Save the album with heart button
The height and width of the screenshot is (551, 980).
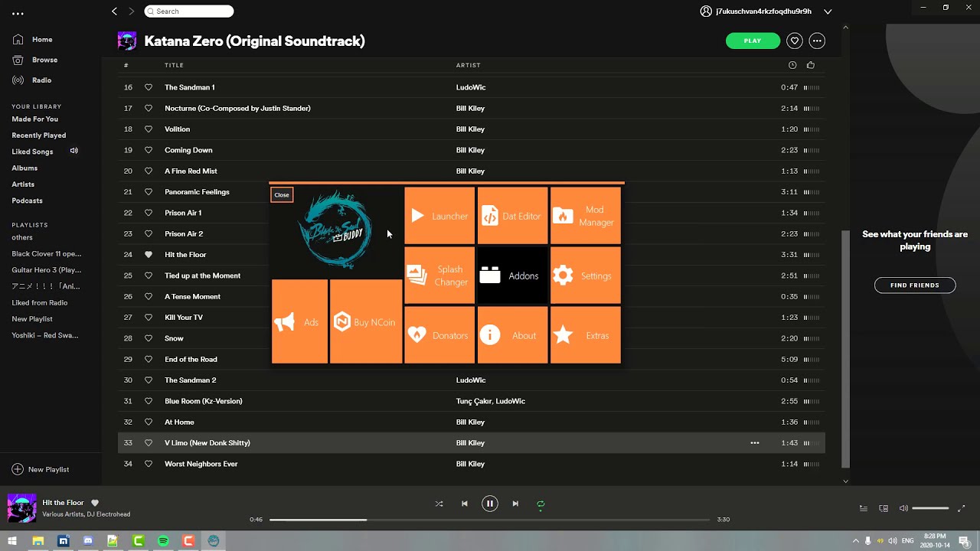click(795, 41)
